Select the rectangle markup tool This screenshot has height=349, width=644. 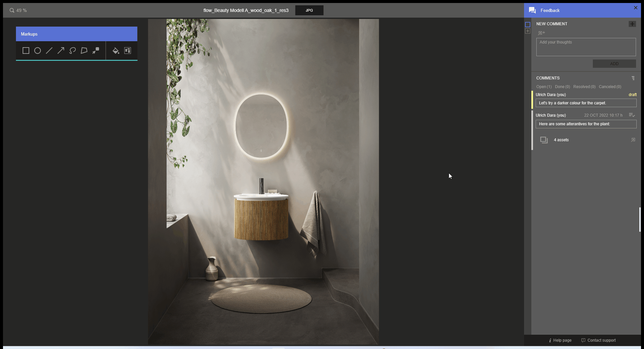[26, 51]
